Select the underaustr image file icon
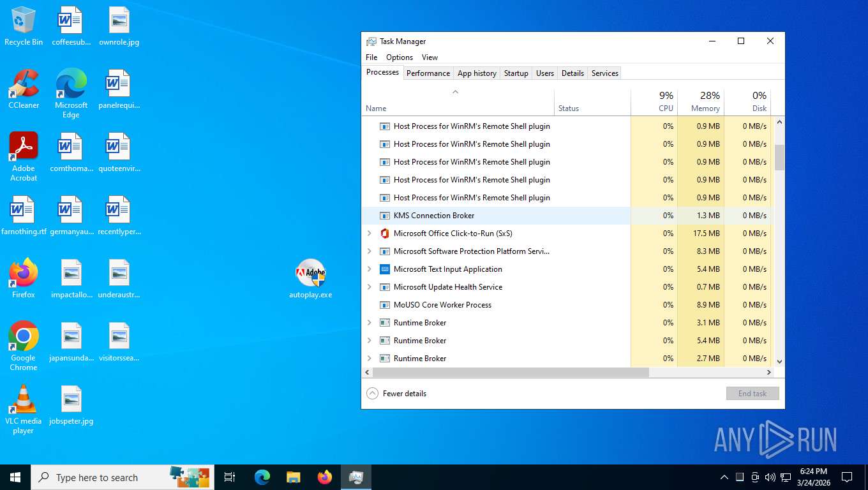The image size is (868, 490). [x=119, y=279]
